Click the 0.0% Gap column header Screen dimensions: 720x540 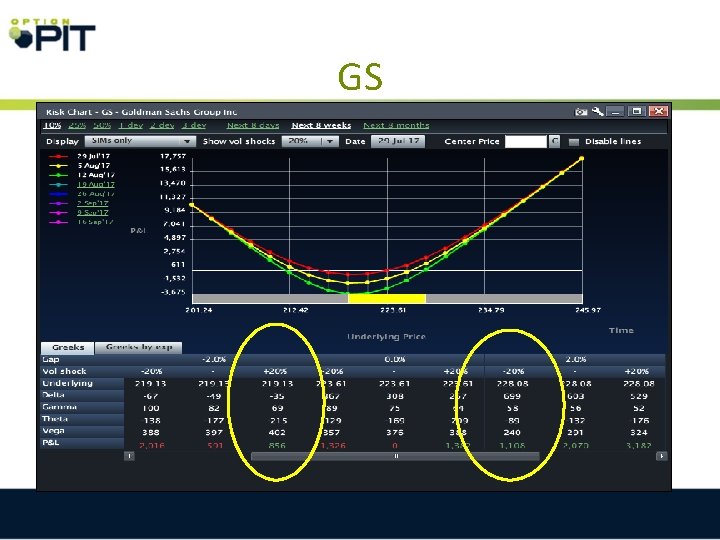(395, 359)
